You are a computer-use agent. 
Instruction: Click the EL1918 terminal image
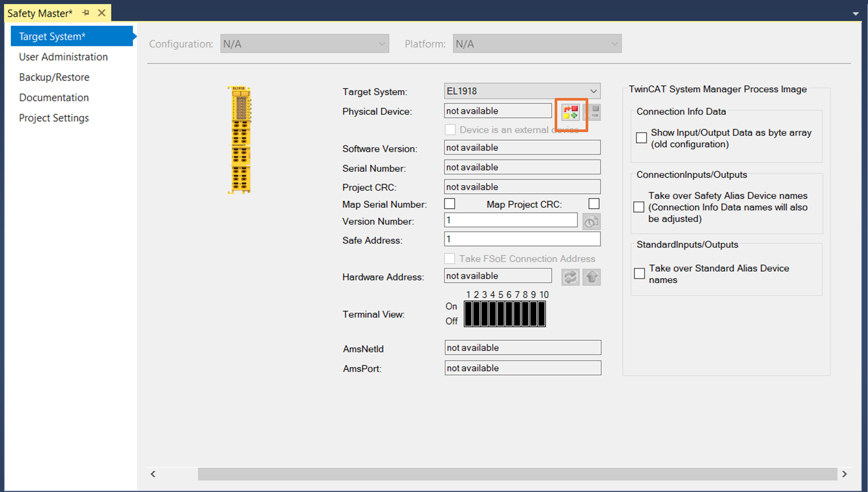pos(240,140)
